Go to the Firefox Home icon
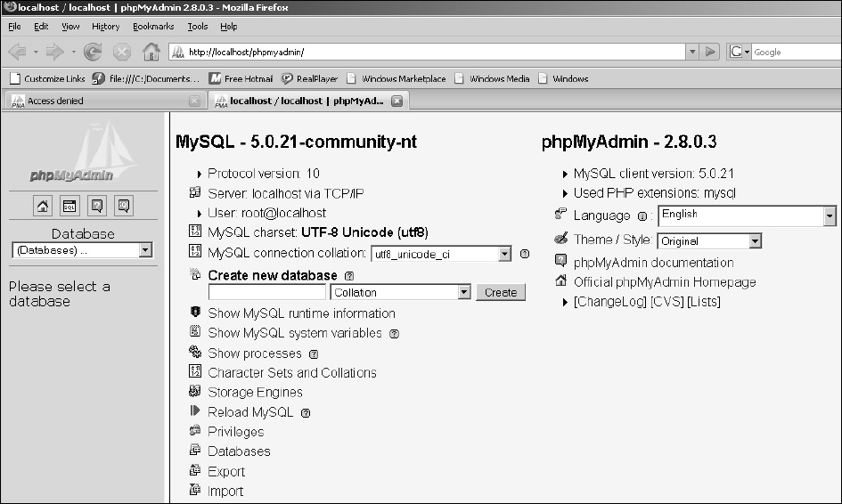 (x=151, y=52)
